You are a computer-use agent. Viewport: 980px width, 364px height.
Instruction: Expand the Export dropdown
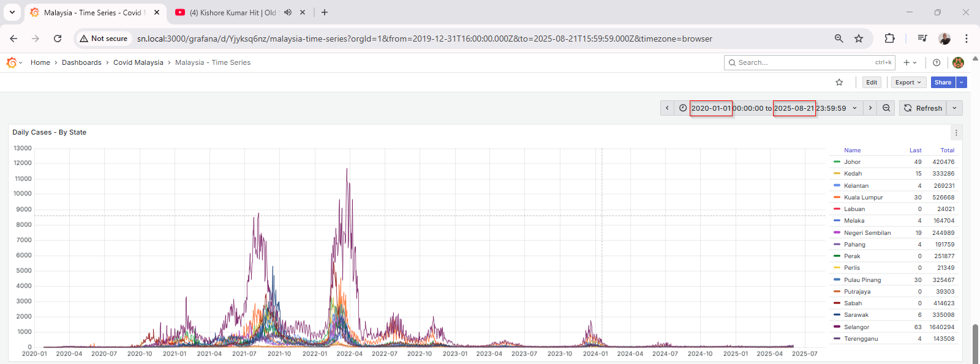point(907,83)
